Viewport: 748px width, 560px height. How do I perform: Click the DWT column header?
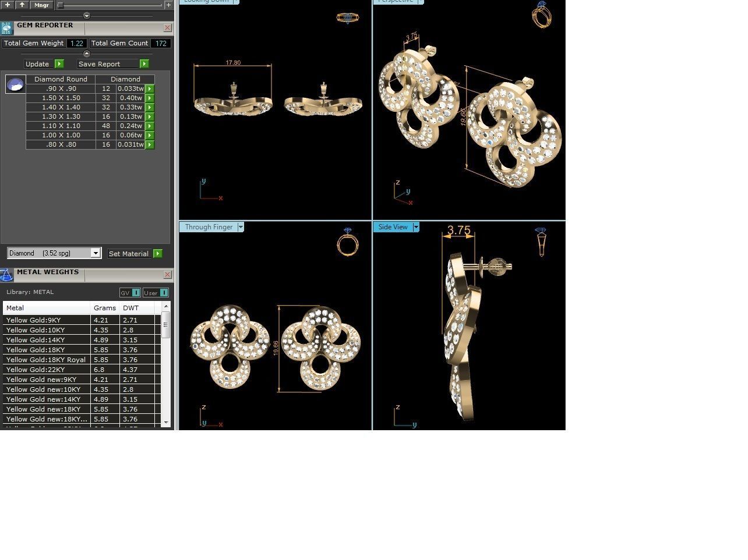(x=137, y=308)
